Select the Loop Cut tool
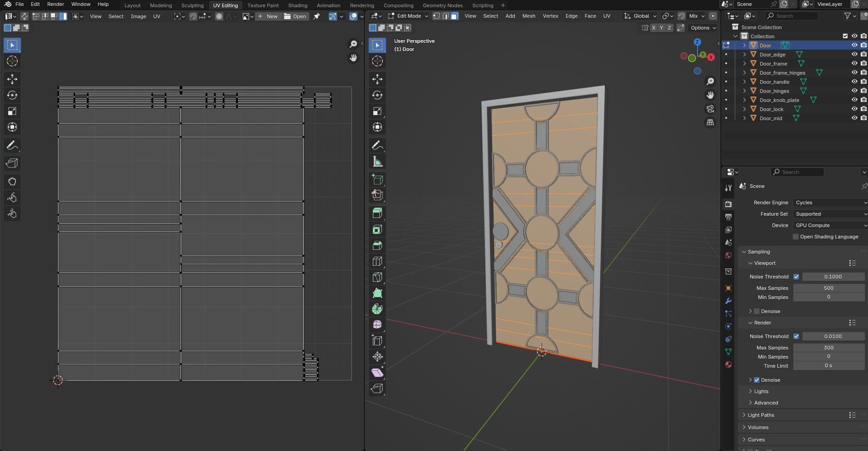Image resolution: width=868 pixels, height=451 pixels. coord(377,261)
